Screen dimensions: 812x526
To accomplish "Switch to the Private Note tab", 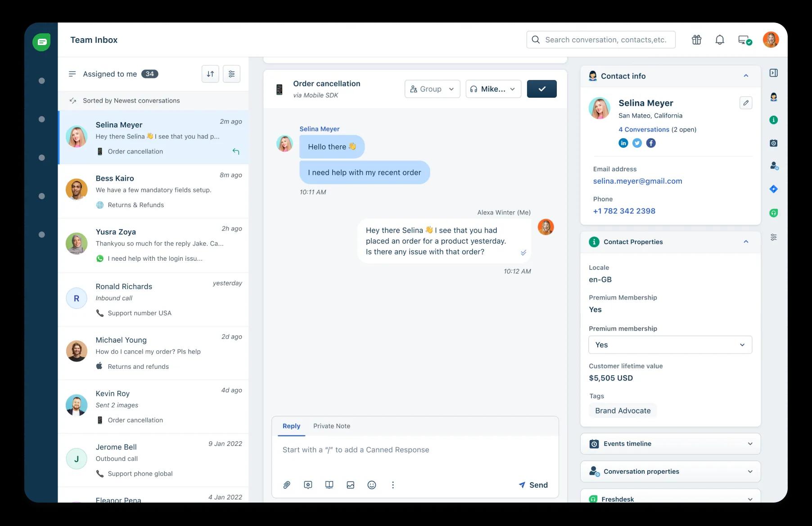I will tap(332, 426).
